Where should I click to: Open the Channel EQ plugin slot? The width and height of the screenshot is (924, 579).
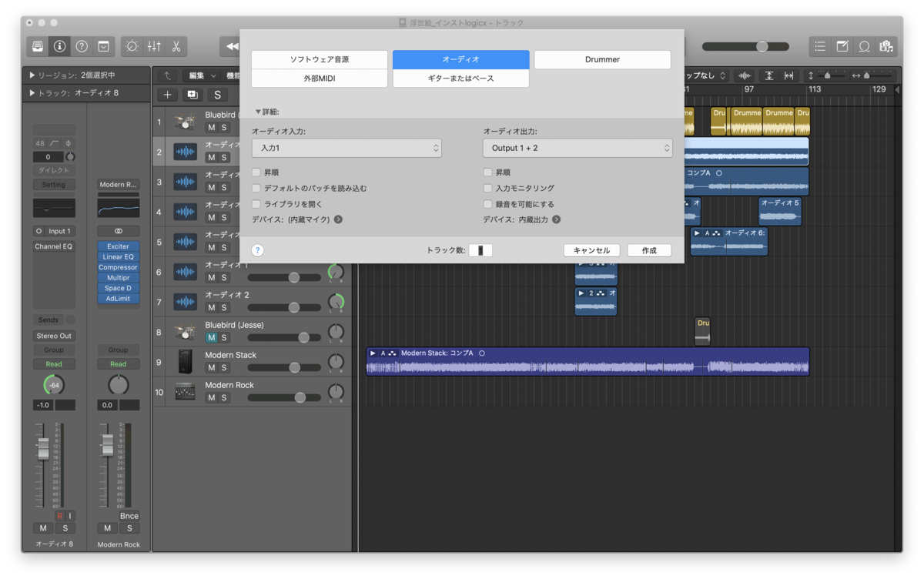pyautogui.click(x=54, y=246)
